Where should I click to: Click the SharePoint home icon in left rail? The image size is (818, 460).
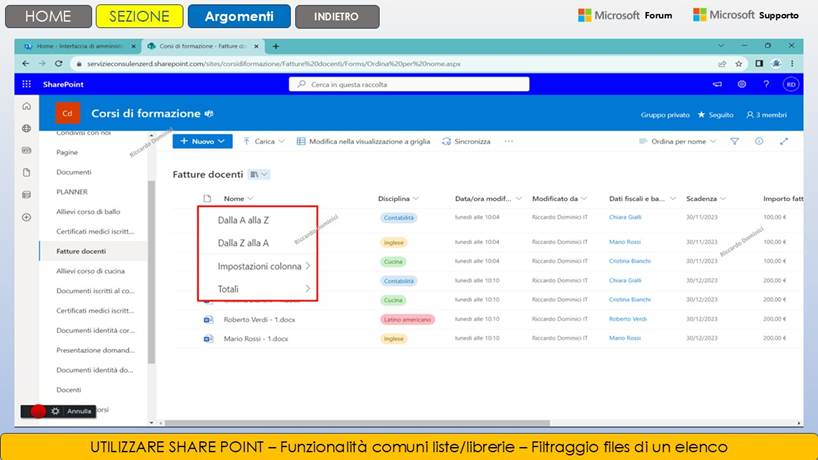27,106
